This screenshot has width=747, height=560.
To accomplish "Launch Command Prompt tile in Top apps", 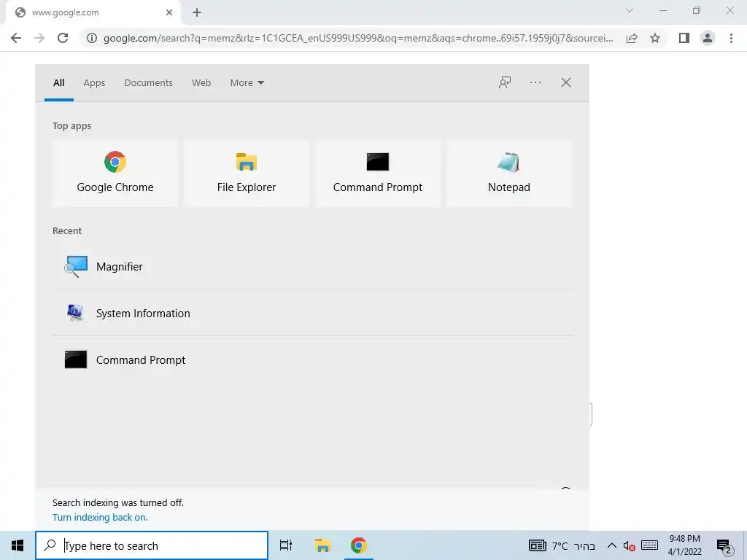I will point(378,174).
